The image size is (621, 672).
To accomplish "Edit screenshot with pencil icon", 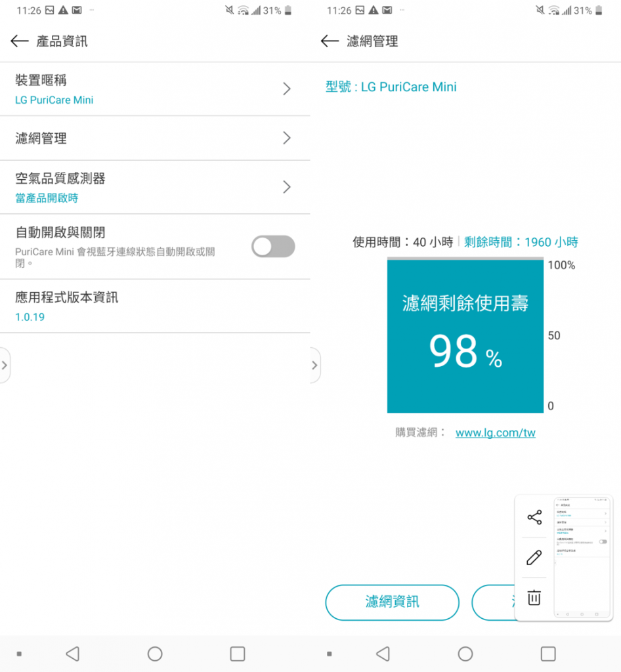I will (x=534, y=558).
